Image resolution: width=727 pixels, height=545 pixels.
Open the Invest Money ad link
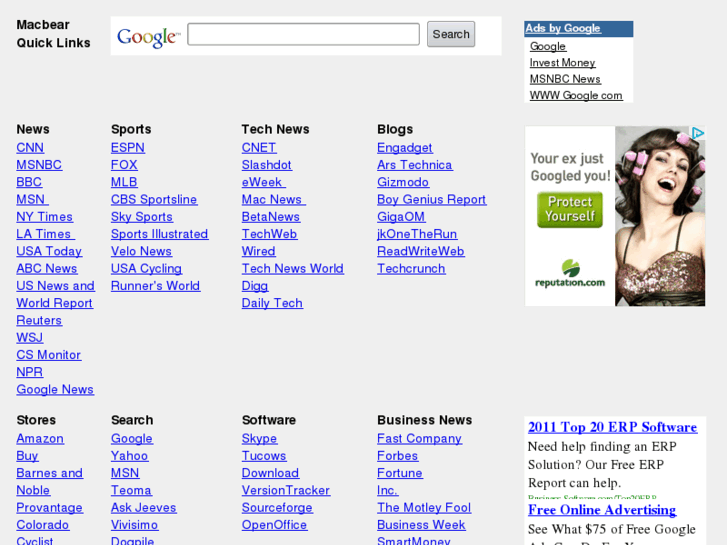point(562,63)
